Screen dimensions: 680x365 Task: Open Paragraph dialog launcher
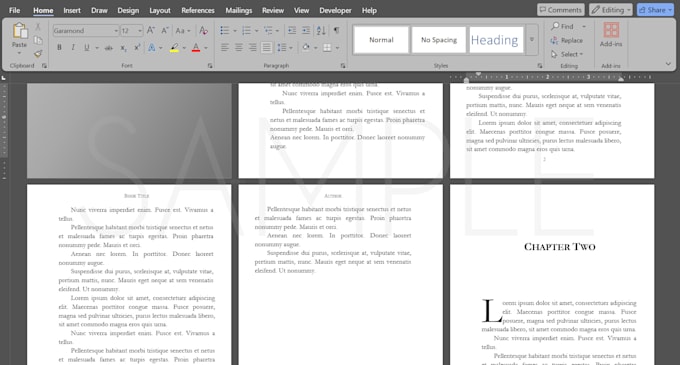pos(343,66)
